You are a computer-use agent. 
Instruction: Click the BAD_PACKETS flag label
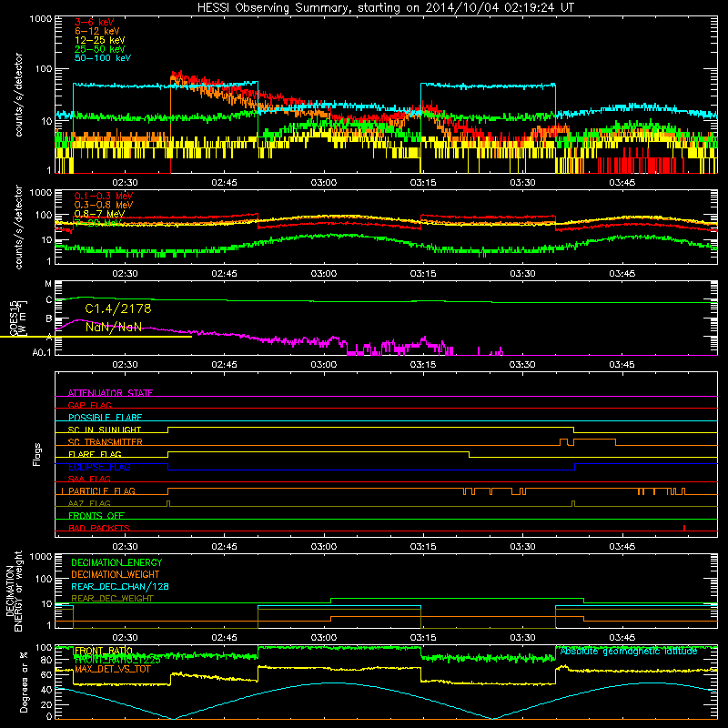[99, 529]
